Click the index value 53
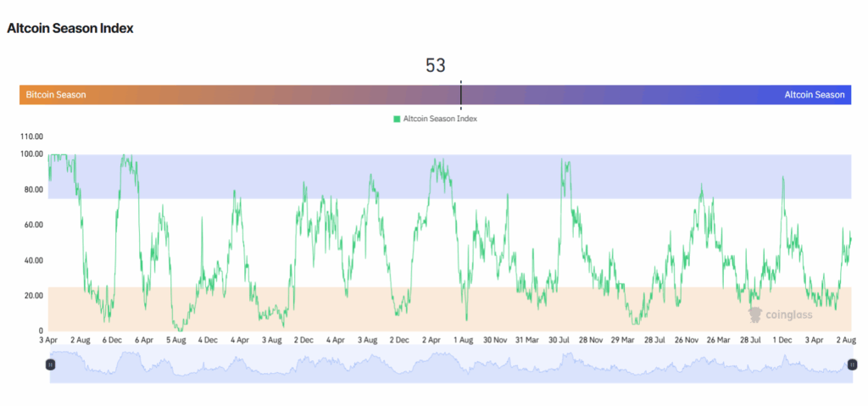Image resolution: width=868 pixels, height=406 pixels. coord(435,66)
